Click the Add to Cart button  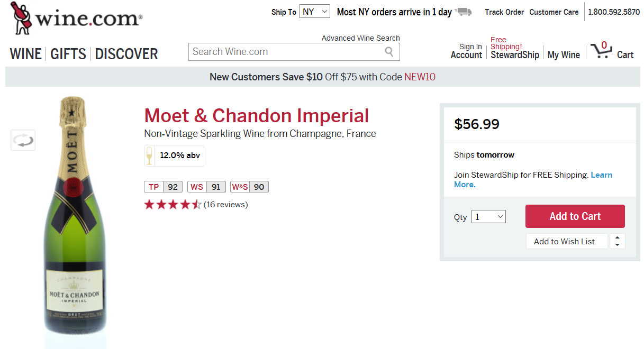pyautogui.click(x=575, y=216)
